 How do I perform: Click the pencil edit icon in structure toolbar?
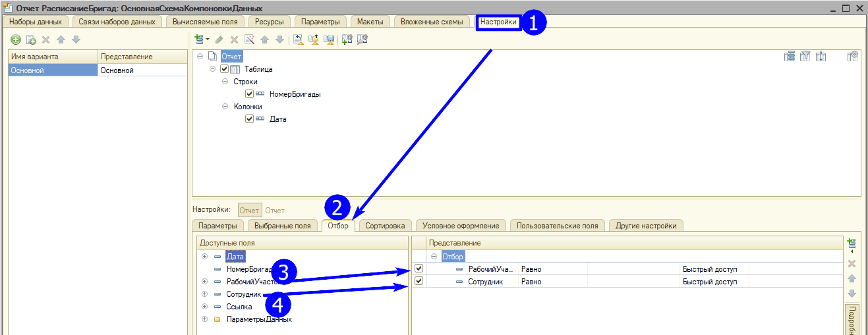coord(219,39)
